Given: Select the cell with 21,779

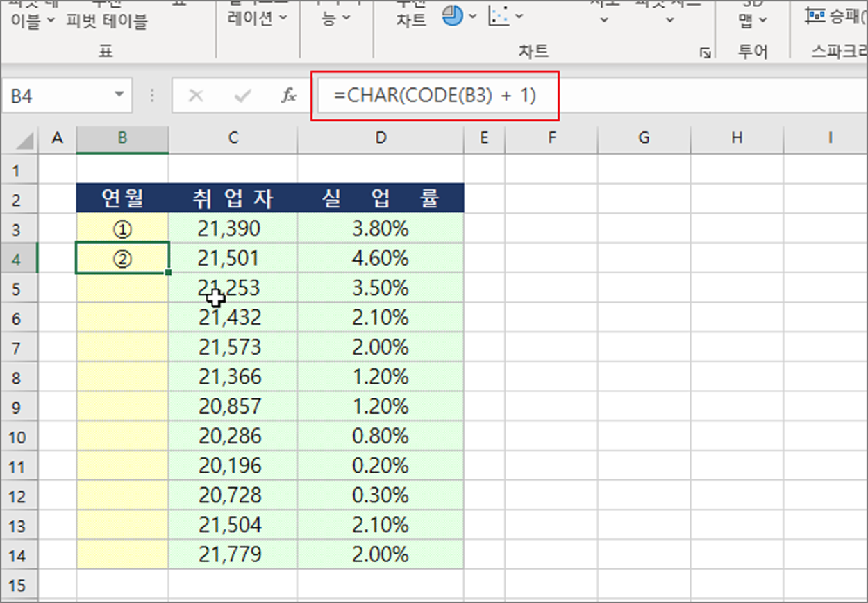Looking at the screenshot, I should [233, 555].
